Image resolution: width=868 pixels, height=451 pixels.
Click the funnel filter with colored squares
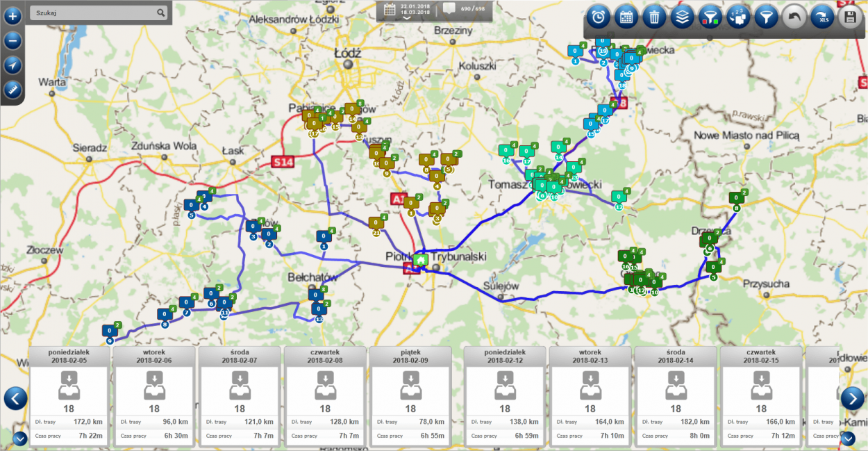coord(710,17)
